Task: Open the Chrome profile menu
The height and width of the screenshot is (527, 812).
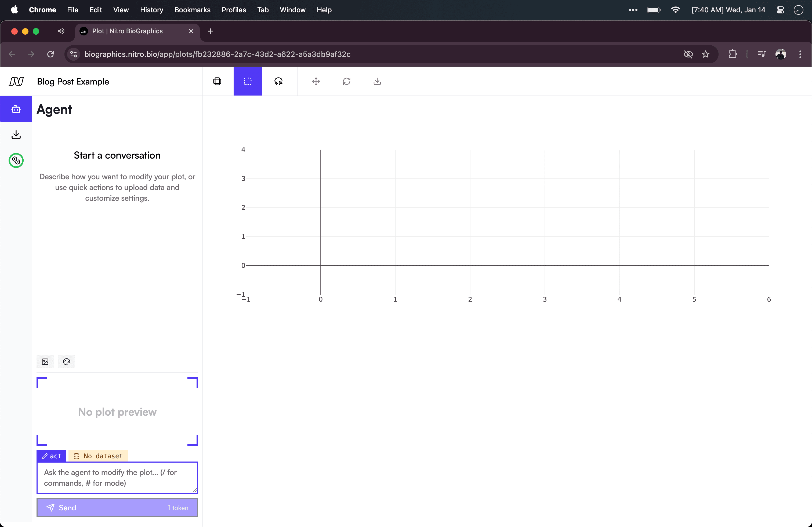Action: click(781, 54)
